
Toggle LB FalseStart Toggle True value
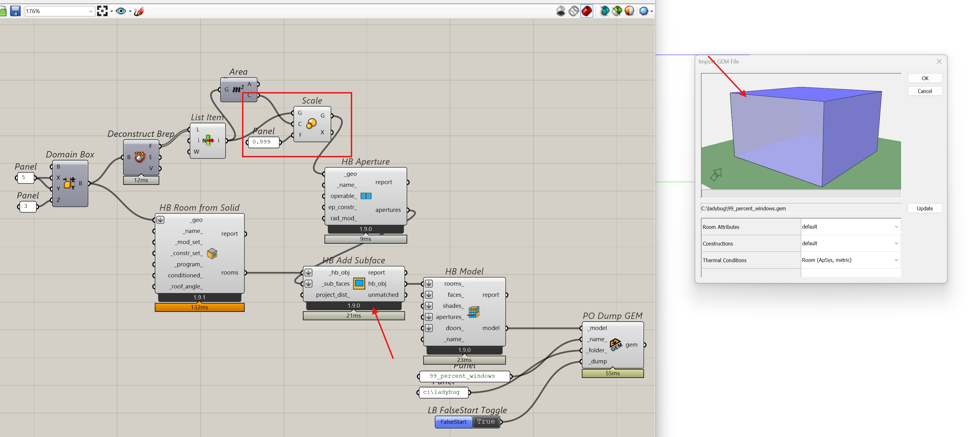point(486,421)
